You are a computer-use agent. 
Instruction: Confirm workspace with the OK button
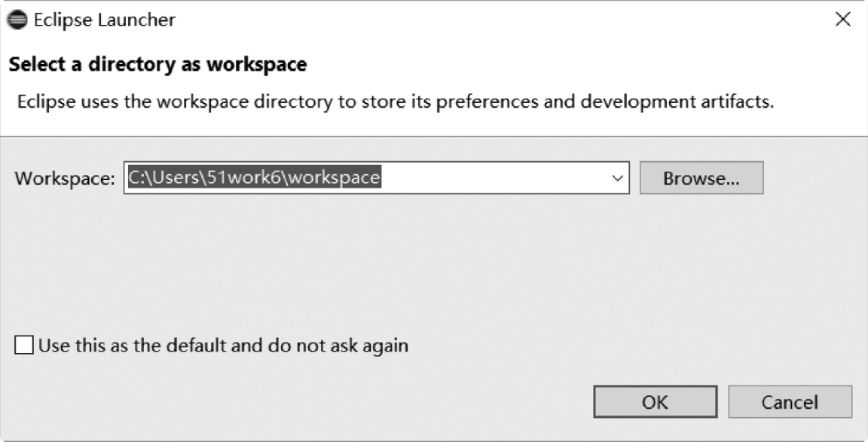point(656,401)
